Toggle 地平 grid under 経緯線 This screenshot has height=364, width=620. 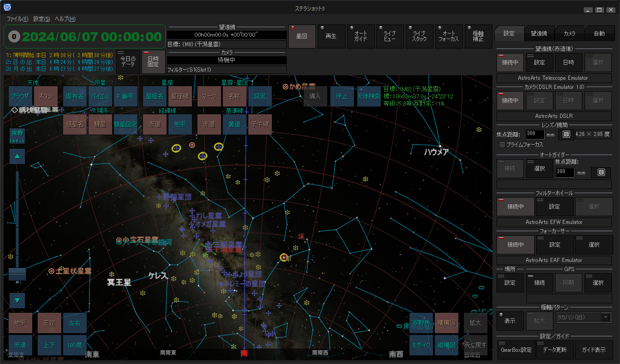(x=180, y=124)
